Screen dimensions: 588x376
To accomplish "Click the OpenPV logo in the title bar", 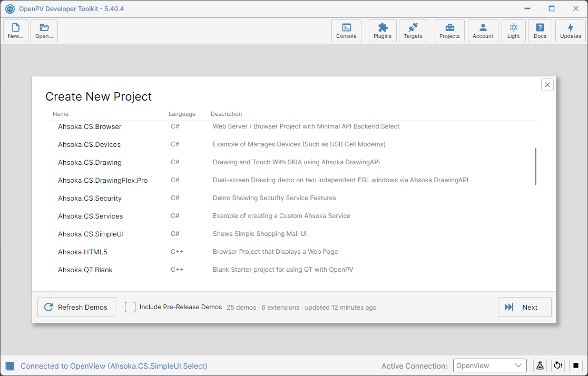I will [10, 8].
